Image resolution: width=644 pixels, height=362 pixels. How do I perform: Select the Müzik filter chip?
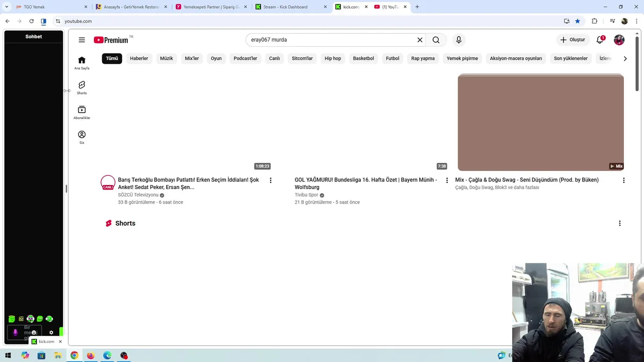point(167,58)
